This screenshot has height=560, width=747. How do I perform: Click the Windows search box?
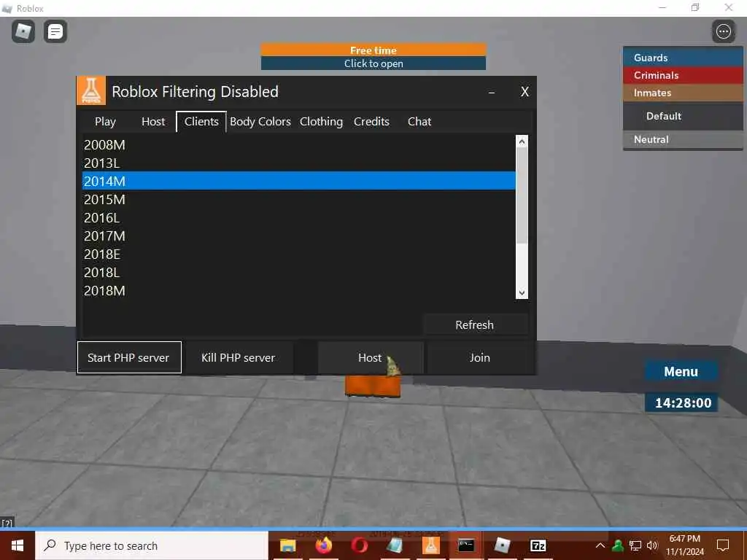pos(152,545)
